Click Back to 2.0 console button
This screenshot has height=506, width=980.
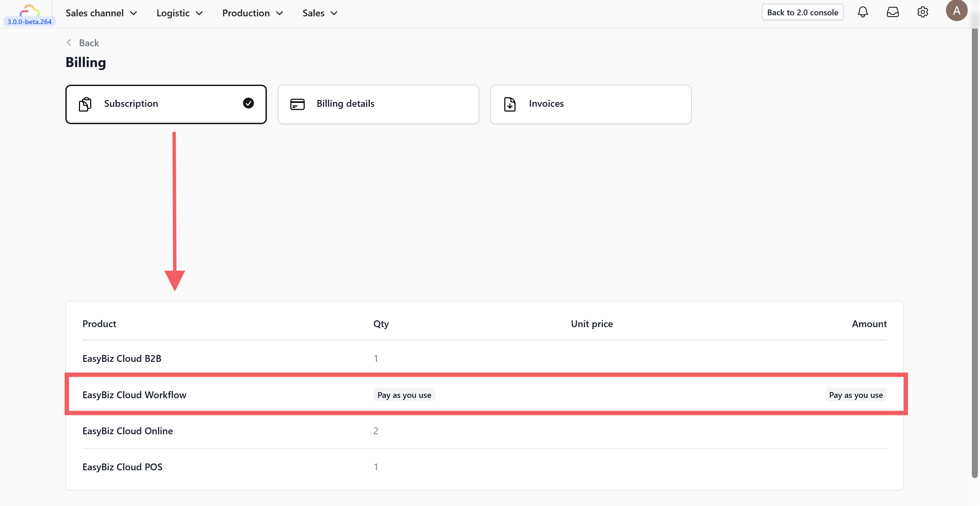(x=802, y=12)
